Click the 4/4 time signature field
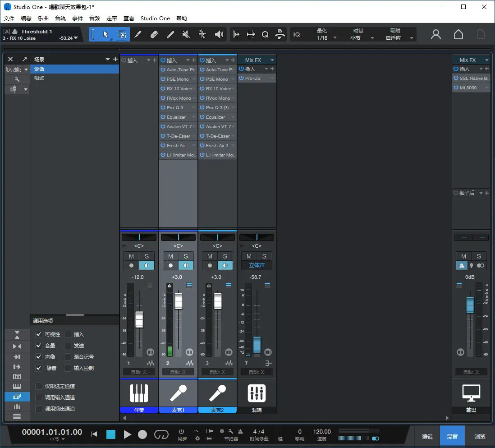This screenshot has height=448, width=495. [259, 432]
